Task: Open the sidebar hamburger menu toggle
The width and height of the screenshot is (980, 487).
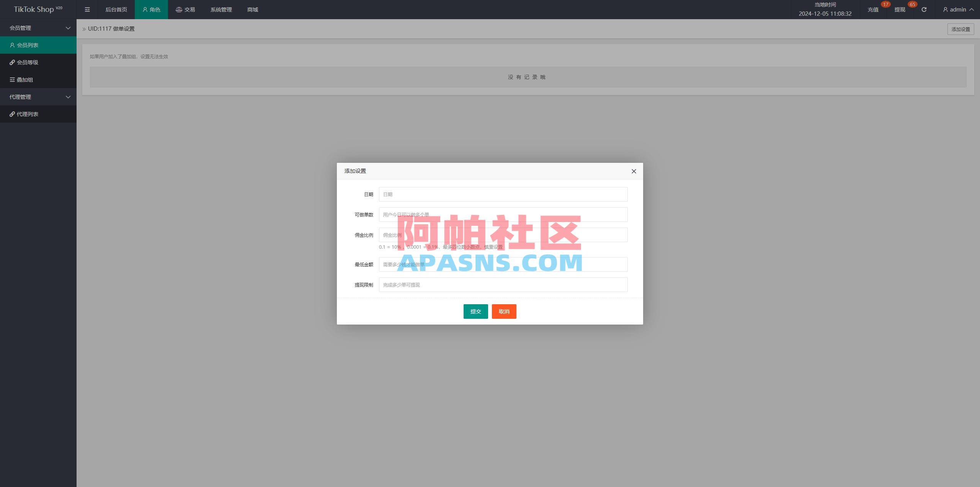Action: [87, 9]
